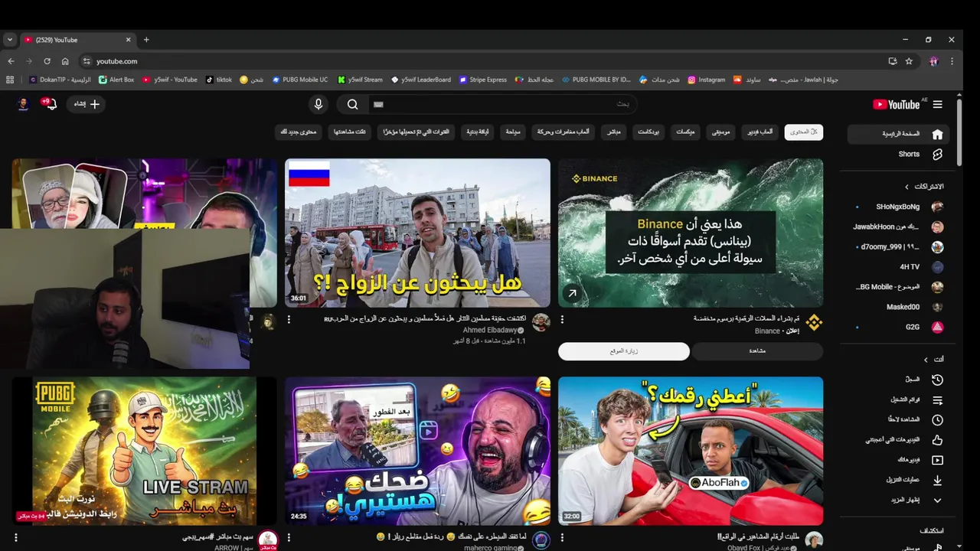This screenshot has width=980, height=551.
Task: Open the home (الصفحة الرئيسية) sidebar entry
Action: 899,134
